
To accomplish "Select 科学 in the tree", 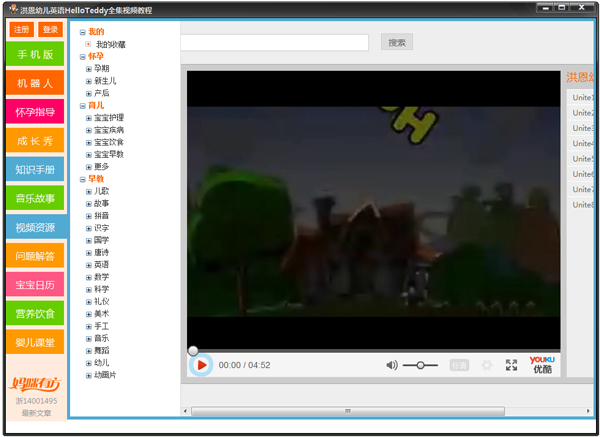I will (101, 289).
